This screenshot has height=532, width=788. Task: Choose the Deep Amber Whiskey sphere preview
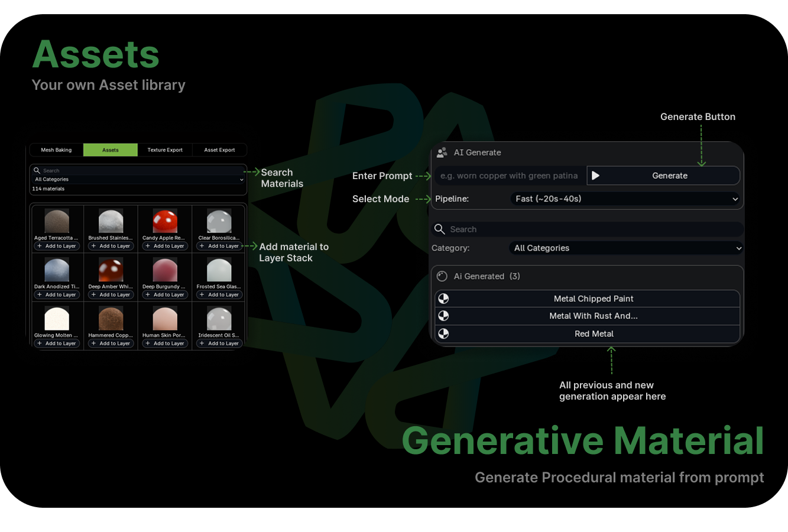pyautogui.click(x=111, y=270)
